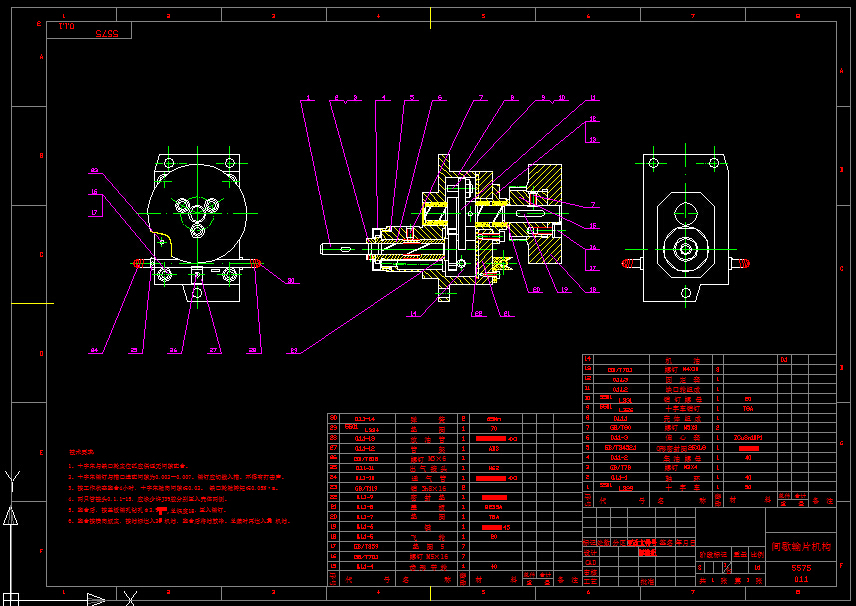This screenshot has height=606, width=856.
Task: Select part callout number 27 label
Action: point(213,350)
